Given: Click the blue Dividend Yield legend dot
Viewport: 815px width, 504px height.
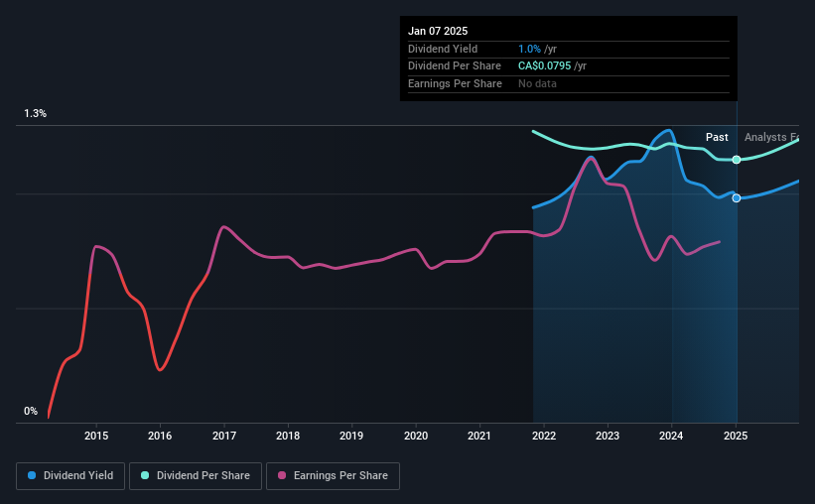Looking at the screenshot, I should coord(32,475).
